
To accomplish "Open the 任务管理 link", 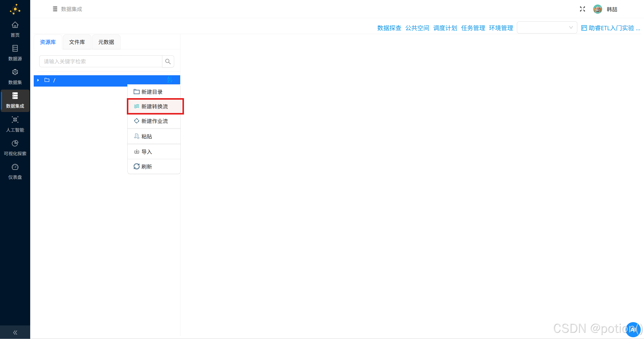I will pos(473,28).
